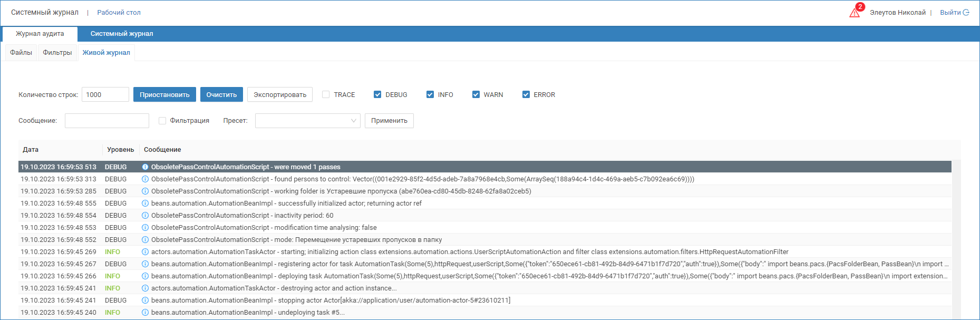Open the Файлы sub-tab
The image size is (980, 320).
[x=21, y=53]
